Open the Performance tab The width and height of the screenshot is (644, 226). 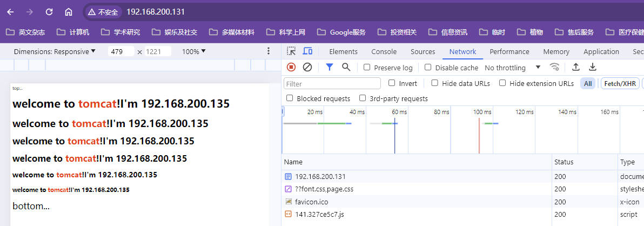[509, 51]
